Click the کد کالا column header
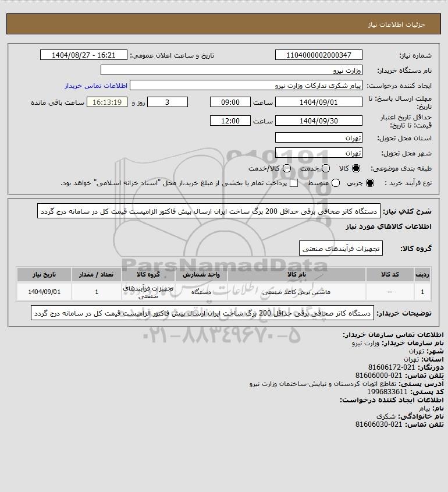The height and width of the screenshot is (492, 448). [x=390, y=275]
